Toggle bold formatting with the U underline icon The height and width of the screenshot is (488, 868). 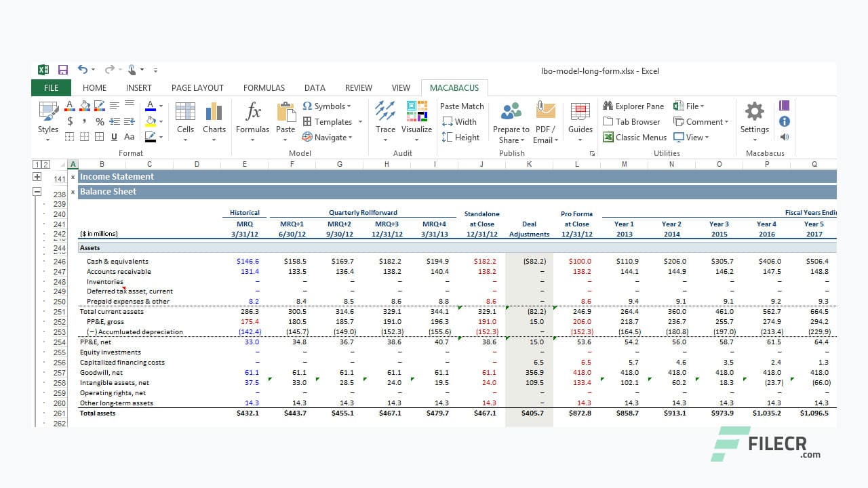pos(115,136)
